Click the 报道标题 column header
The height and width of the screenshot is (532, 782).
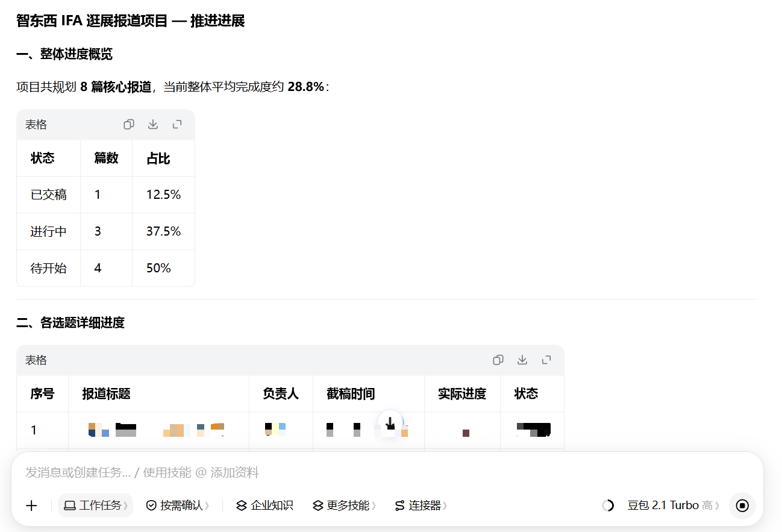tap(107, 393)
